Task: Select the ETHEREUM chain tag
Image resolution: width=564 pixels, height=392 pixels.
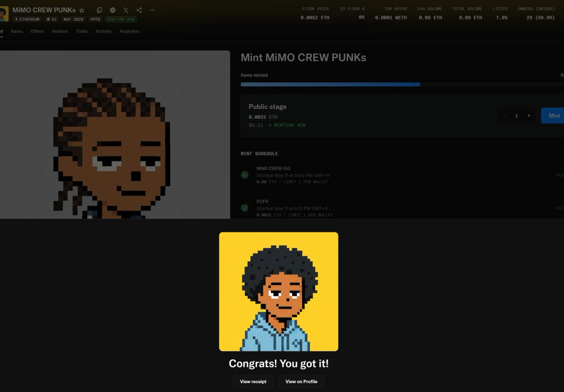Action: pos(27,19)
